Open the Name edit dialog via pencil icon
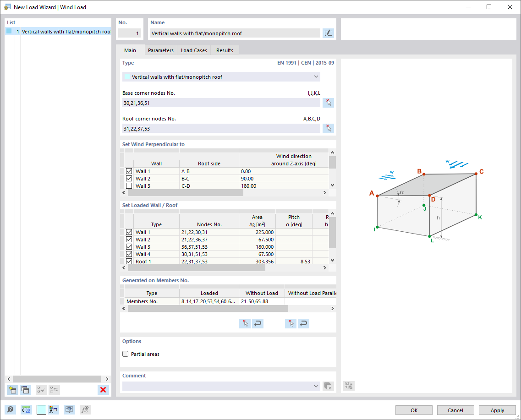521x420 pixels. click(x=328, y=33)
